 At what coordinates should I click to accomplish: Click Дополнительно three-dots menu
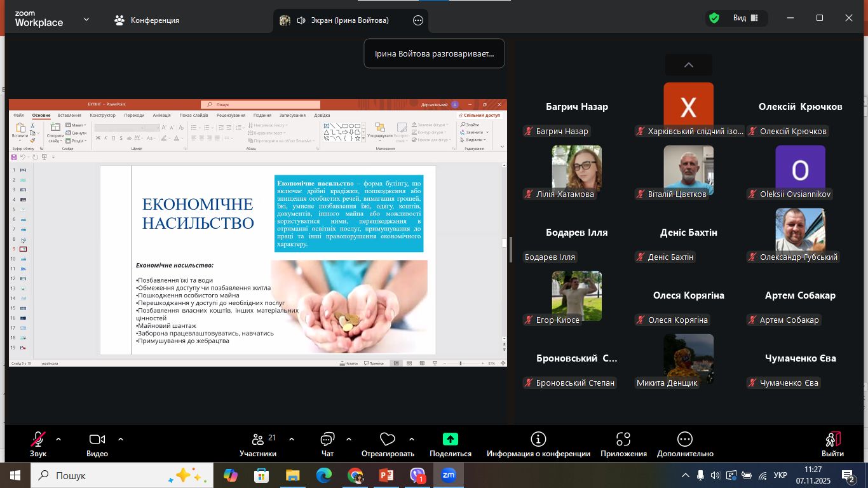click(x=685, y=444)
